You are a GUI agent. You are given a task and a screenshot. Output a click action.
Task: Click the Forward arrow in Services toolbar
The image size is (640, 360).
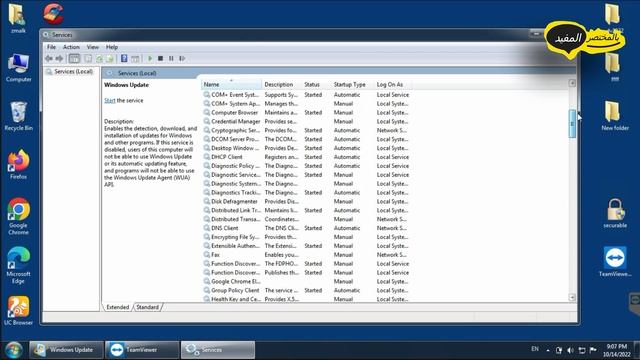point(60,59)
